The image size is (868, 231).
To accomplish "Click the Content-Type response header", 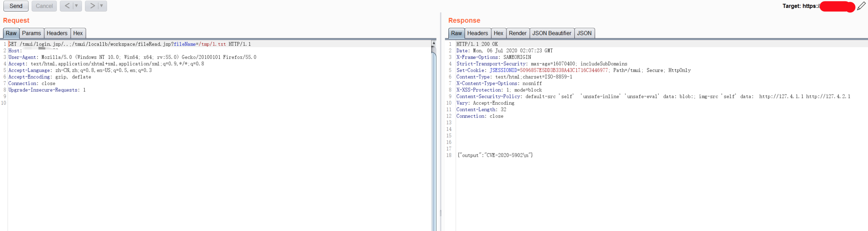I will point(514,77).
